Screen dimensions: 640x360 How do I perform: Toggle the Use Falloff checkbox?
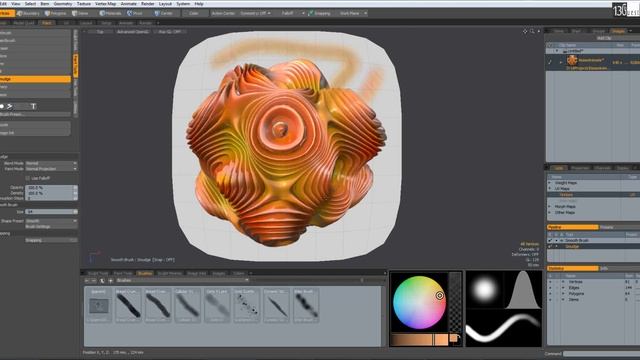coord(28,178)
